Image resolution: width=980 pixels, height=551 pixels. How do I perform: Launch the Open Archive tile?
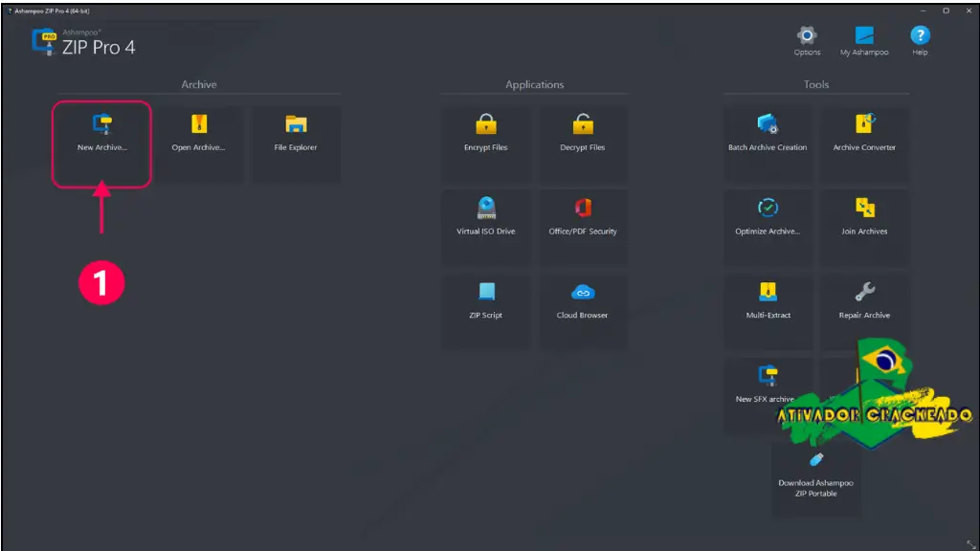click(x=199, y=144)
